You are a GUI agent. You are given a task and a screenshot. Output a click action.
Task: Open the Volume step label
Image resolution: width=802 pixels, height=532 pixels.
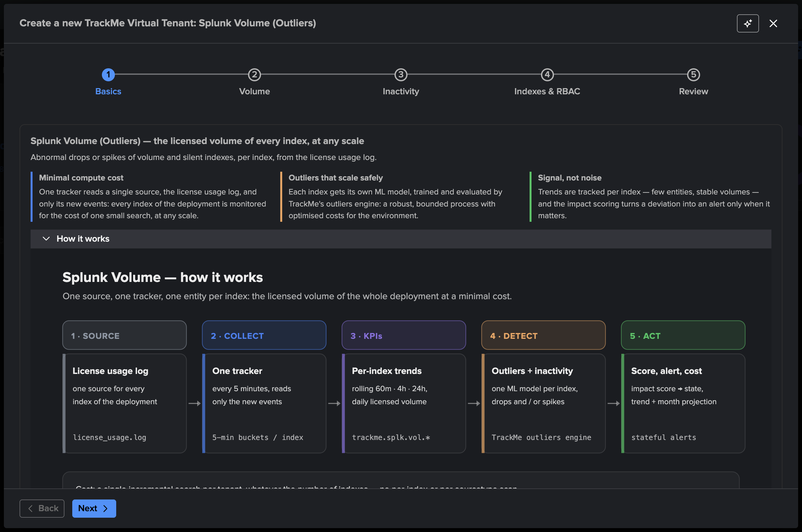click(x=254, y=91)
